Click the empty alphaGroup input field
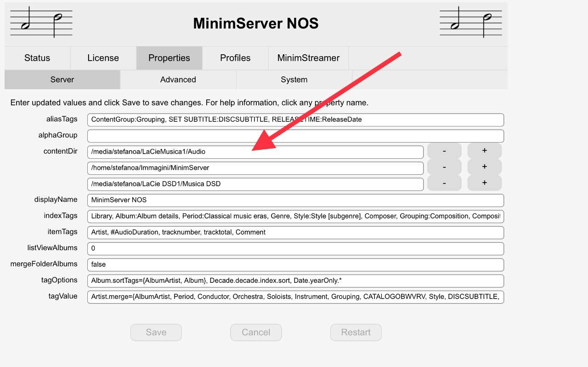The width and height of the screenshot is (588, 367). pyautogui.click(x=295, y=136)
